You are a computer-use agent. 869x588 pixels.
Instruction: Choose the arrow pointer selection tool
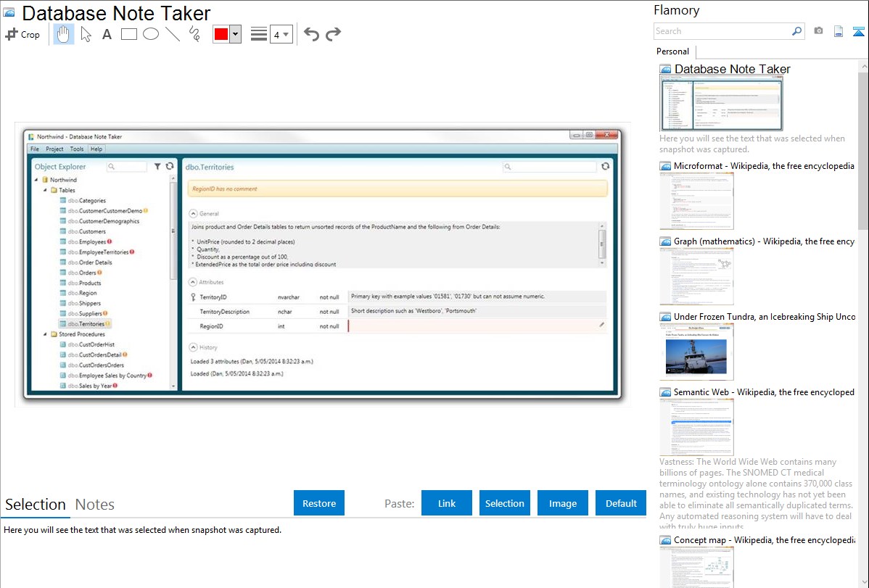tap(86, 34)
